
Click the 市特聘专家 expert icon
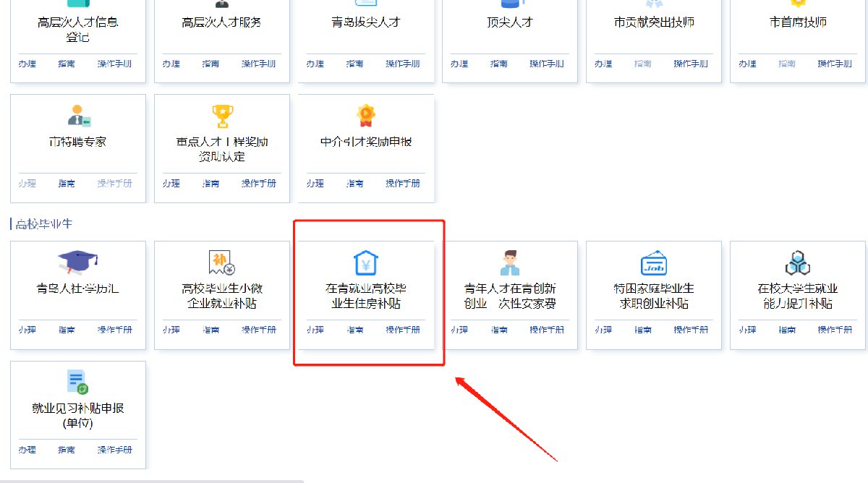[x=77, y=116]
